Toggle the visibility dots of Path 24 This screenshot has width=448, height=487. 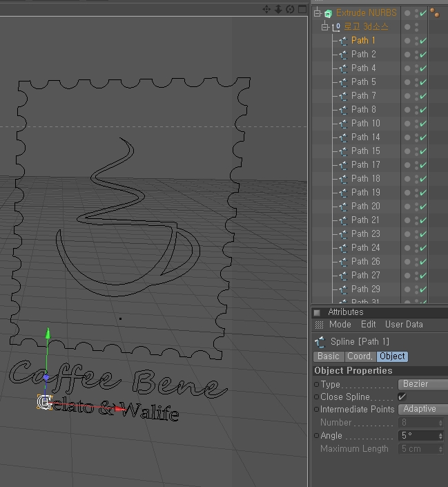tap(417, 248)
